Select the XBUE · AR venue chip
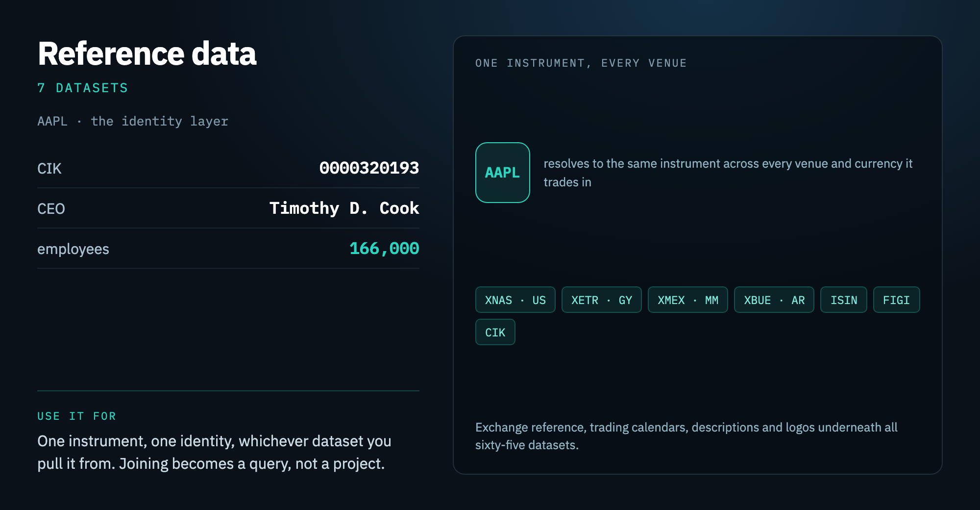The width and height of the screenshot is (980, 510). click(774, 300)
